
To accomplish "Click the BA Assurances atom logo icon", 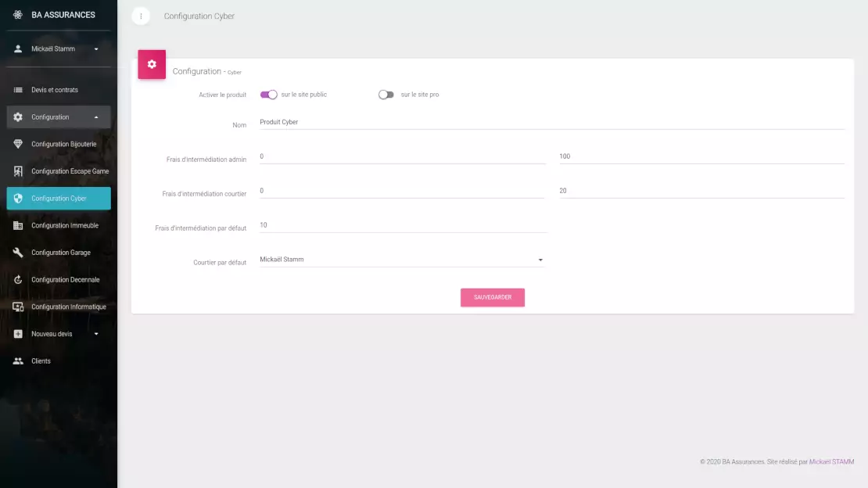I will click(x=18, y=15).
